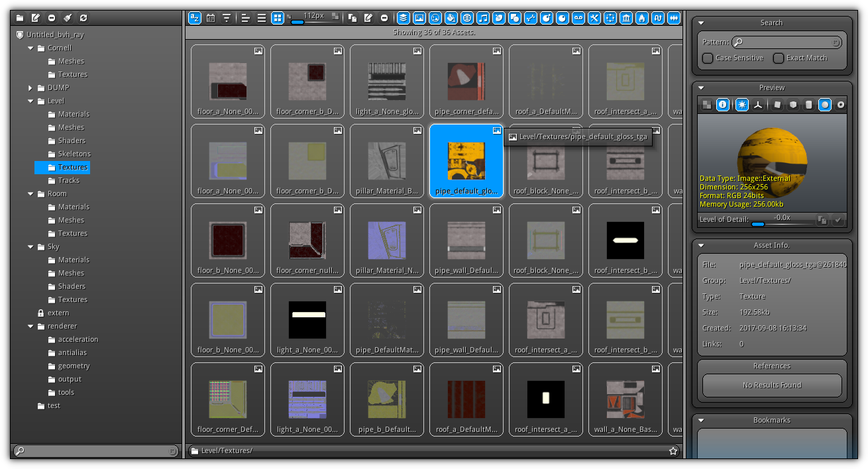This screenshot has height=469, width=868.
Task: Open the acceleration folder under renderer
Action: [72, 339]
